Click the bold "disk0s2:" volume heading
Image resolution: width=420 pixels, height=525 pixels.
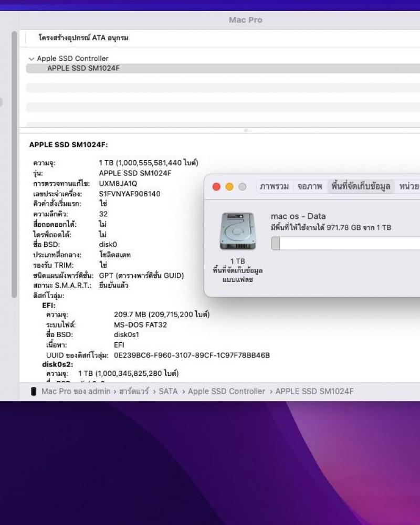(x=58, y=364)
